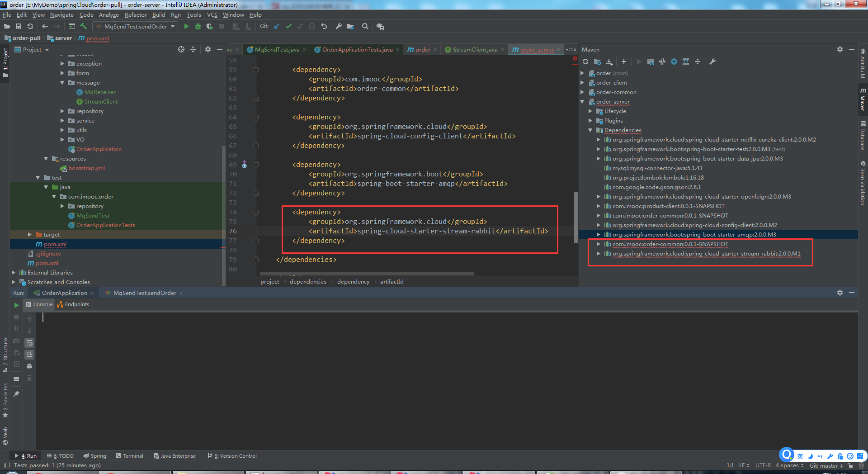Click the Project panel settings gear

[208, 49]
